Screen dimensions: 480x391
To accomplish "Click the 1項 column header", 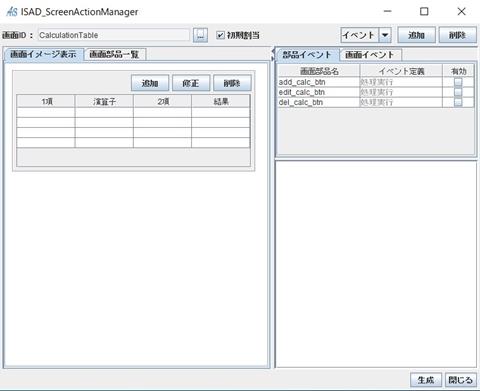I will 46,101.
